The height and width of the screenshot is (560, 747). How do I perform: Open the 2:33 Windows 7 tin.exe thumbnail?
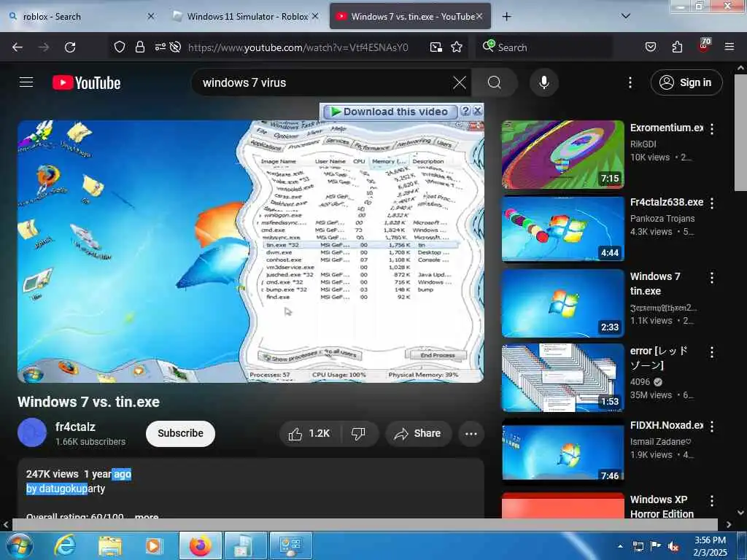562,303
